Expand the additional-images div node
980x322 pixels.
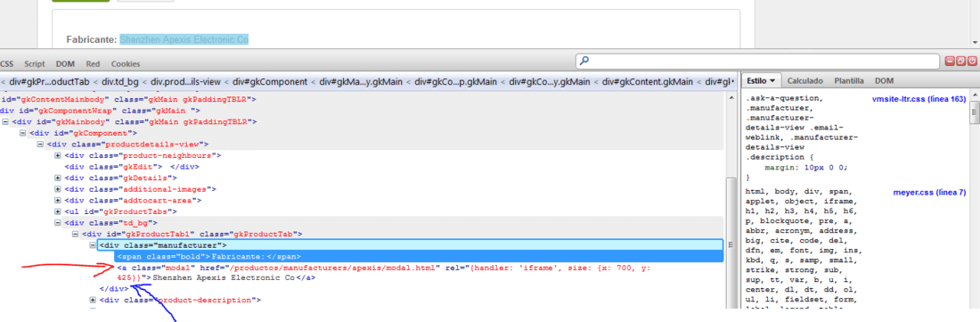tap(58, 189)
